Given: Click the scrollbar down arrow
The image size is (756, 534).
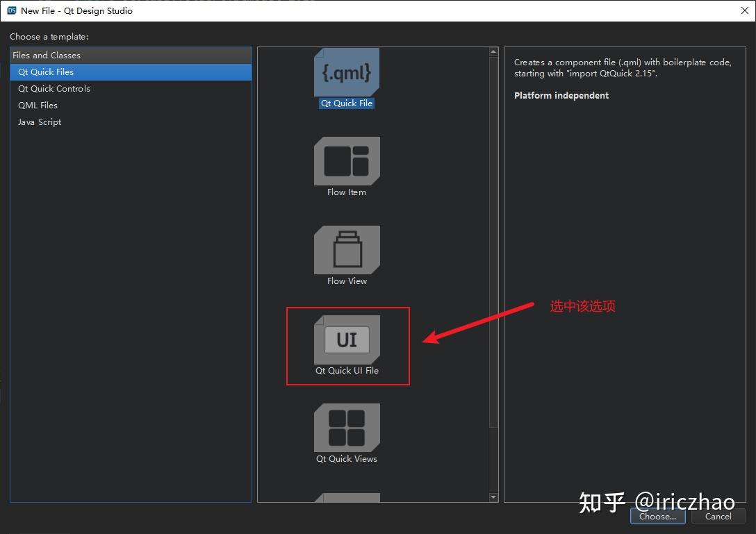Looking at the screenshot, I should point(493,497).
